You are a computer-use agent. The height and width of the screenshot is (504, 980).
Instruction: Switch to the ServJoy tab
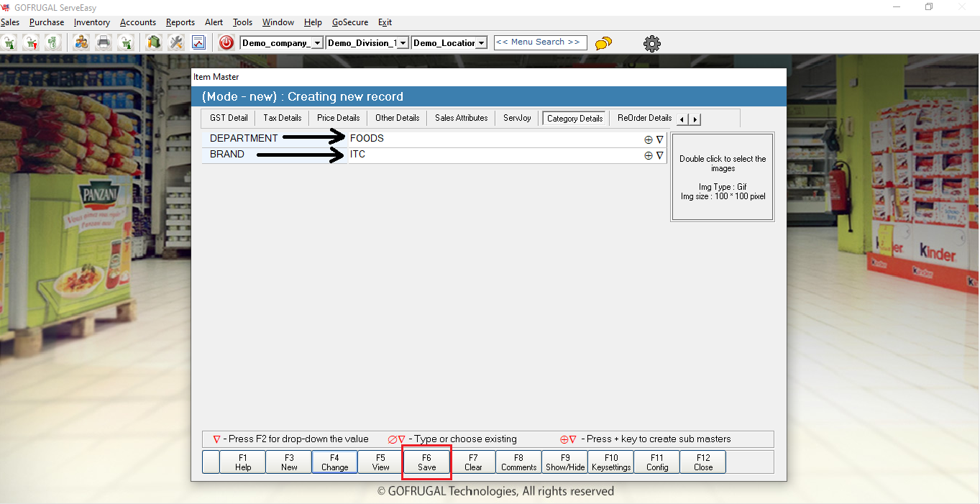point(517,118)
